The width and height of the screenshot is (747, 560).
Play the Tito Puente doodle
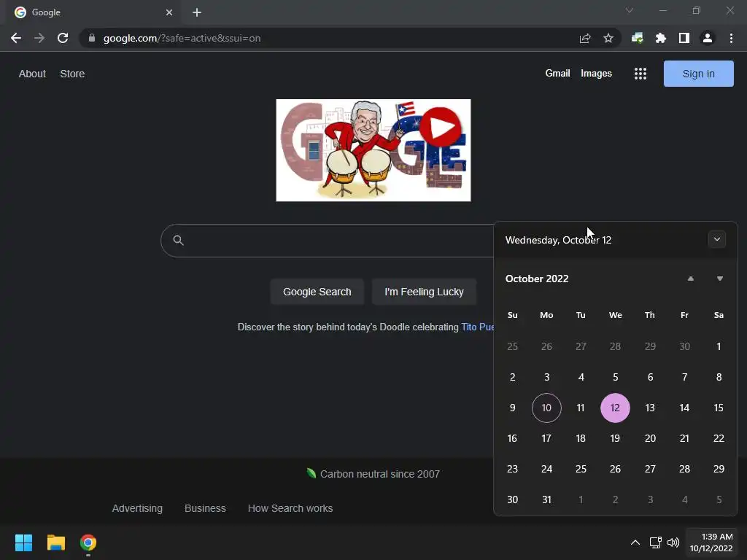coord(440,127)
